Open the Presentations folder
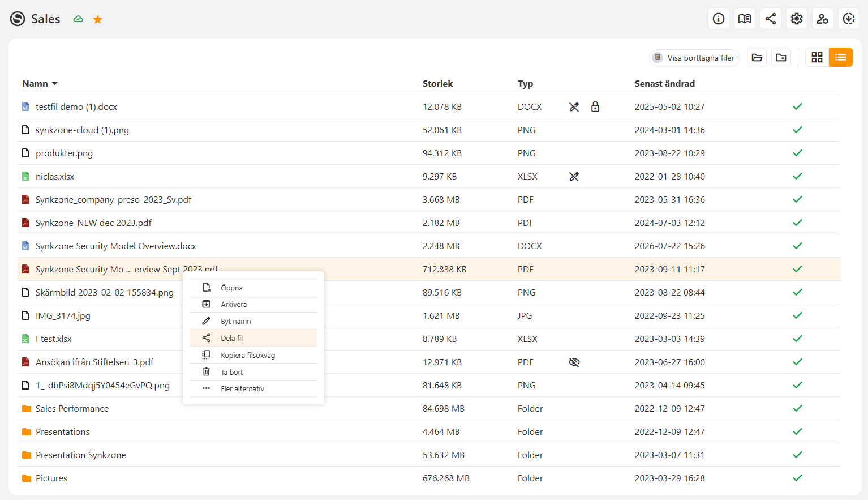This screenshot has height=500, width=868. point(62,432)
